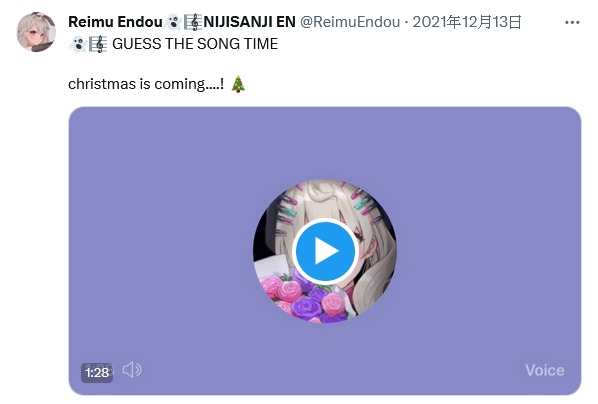Select the GUESS THE SONG TIME text
The width and height of the screenshot is (598, 404).
coord(195,44)
